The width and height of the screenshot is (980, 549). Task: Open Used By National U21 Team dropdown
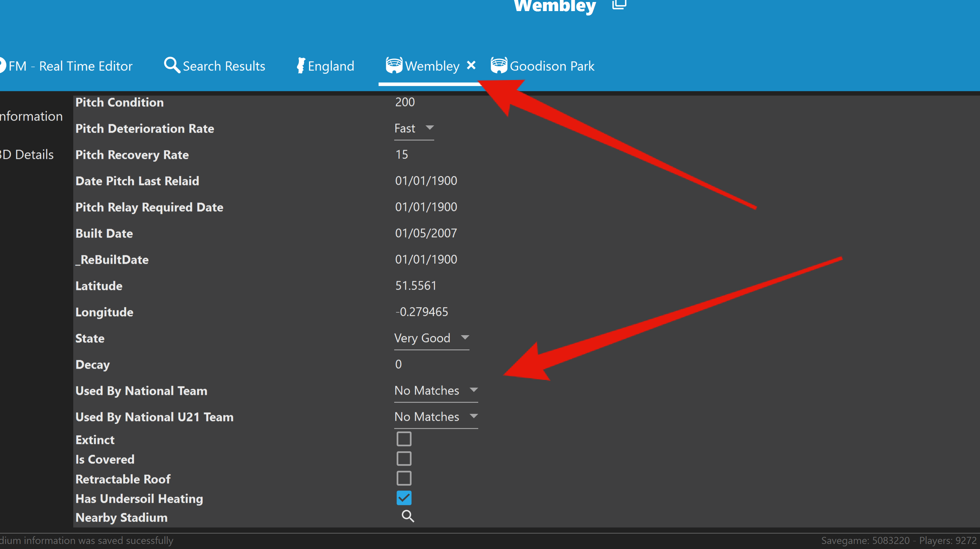click(x=436, y=417)
